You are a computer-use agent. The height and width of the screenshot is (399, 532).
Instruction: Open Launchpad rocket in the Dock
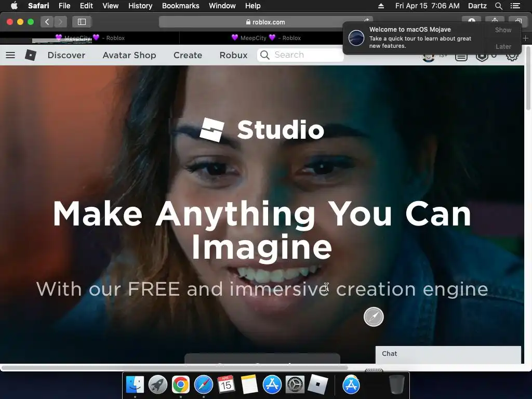(x=158, y=385)
